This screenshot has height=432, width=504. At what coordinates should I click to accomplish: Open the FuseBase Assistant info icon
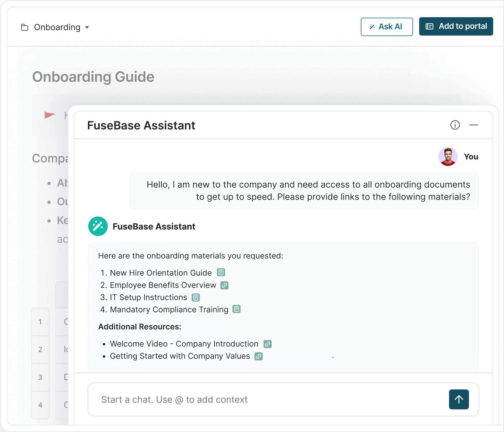tap(455, 125)
